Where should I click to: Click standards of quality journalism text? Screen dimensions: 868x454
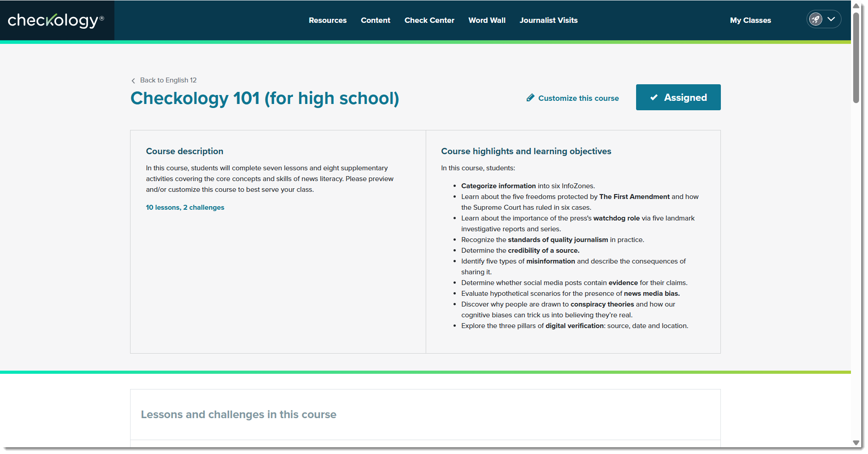tap(558, 240)
